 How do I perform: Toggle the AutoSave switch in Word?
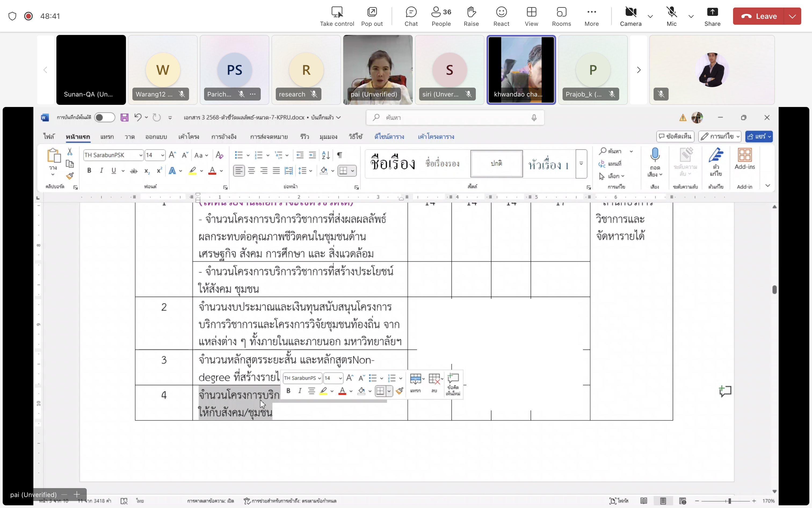[104, 117]
